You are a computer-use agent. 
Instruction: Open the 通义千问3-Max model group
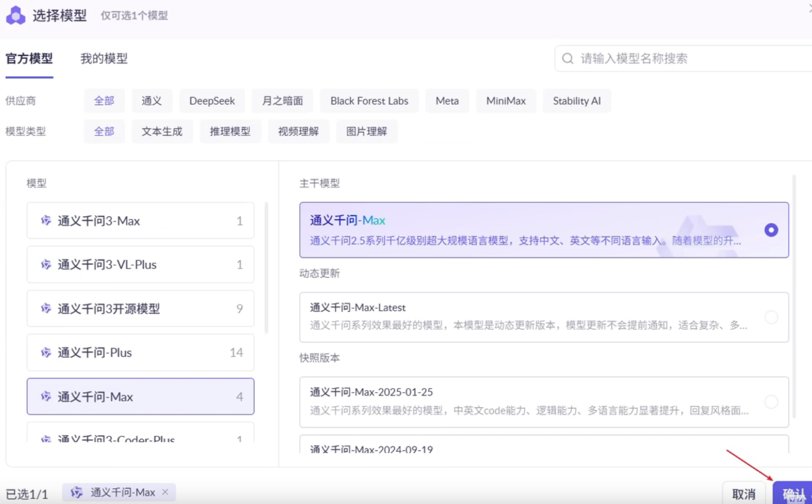click(x=140, y=220)
